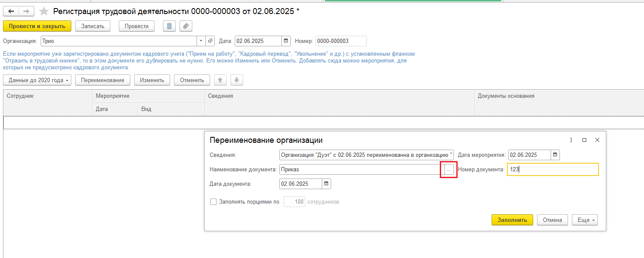Click Провести и закрыть
The height and width of the screenshot is (258, 644).
[37, 26]
